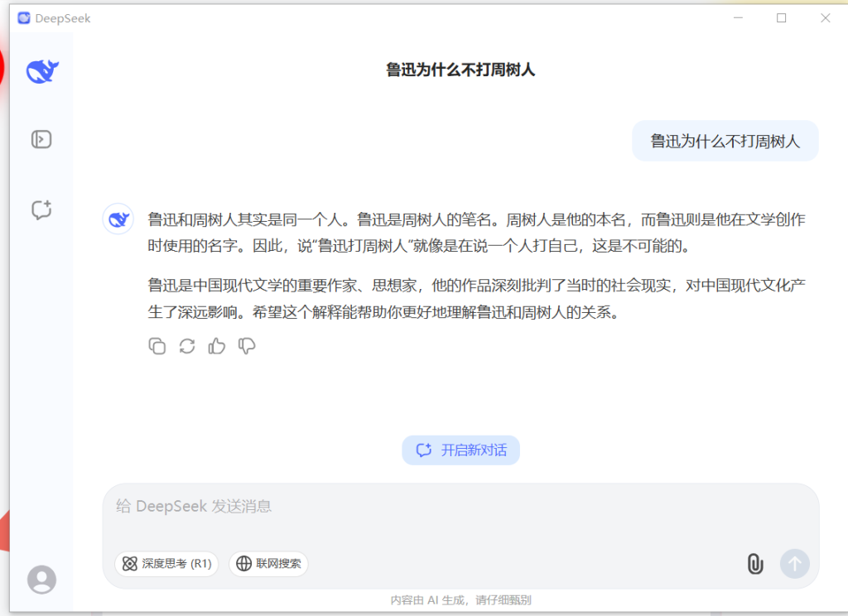Open the user profile avatar
The height and width of the screenshot is (616, 848).
[41, 580]
